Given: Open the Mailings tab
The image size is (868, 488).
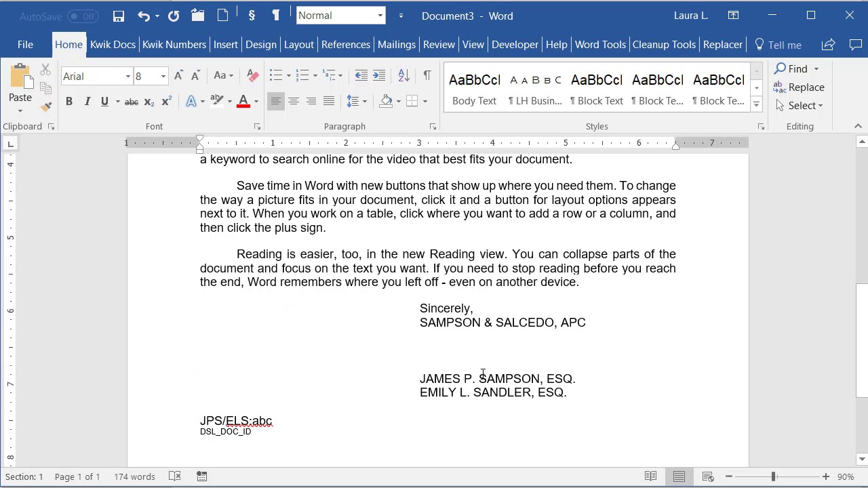Looking at the screenshot, I should coord(397,45).
